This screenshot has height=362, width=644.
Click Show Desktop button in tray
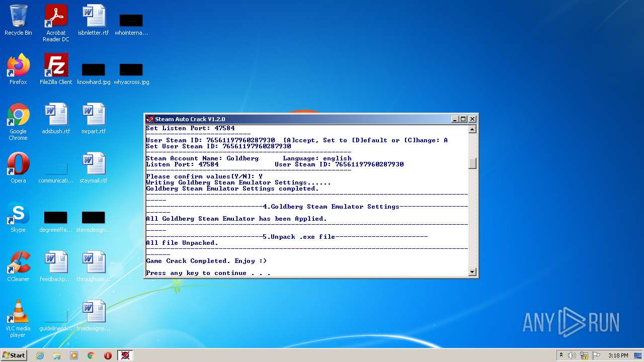point(638,355)
